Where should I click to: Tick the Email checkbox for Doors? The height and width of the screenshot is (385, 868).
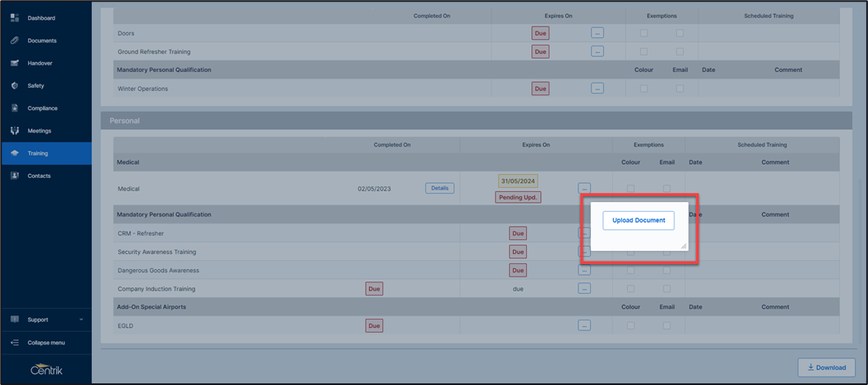tap(680, 32)
